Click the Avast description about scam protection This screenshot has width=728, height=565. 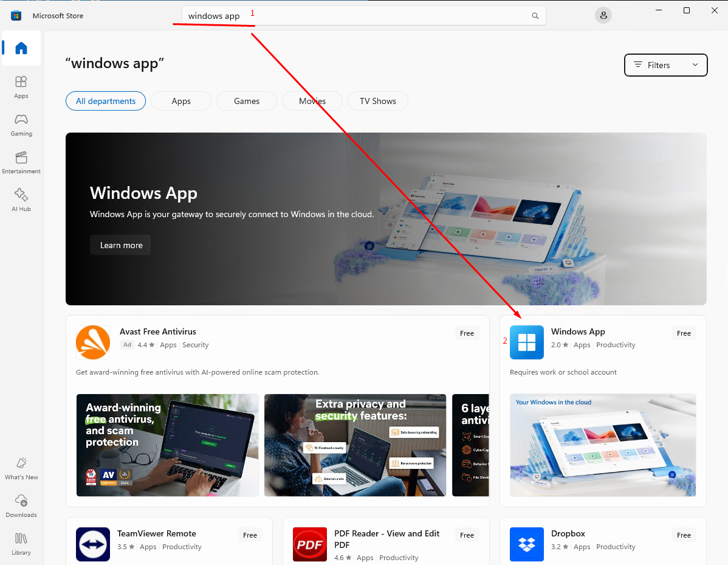point(197,372)
